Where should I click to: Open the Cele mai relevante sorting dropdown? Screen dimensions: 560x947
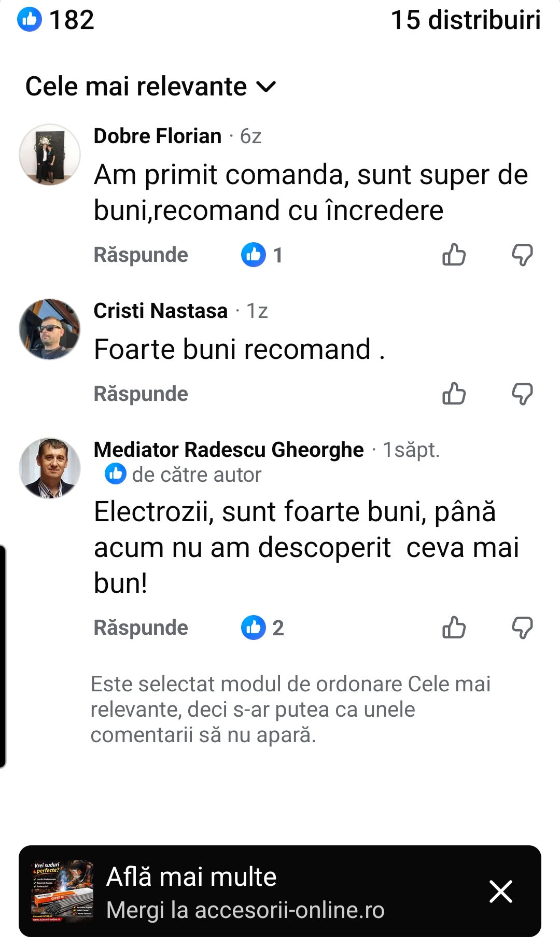click(x=150, y=87)
